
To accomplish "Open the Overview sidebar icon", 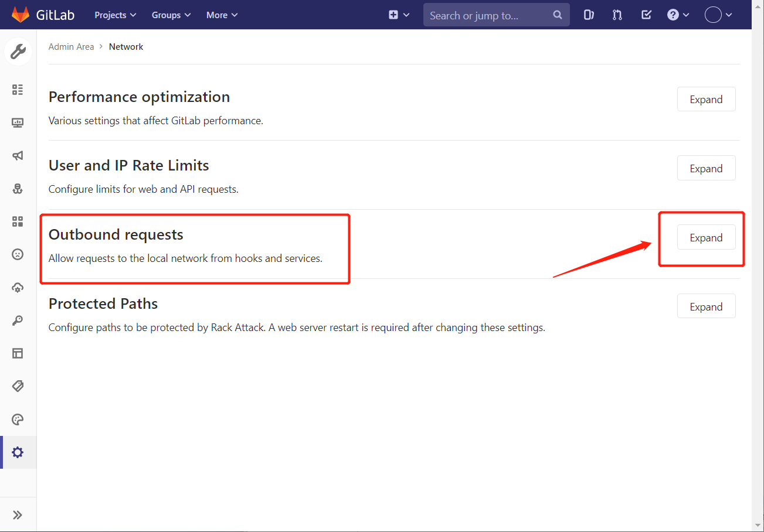I will [x=18, y=90].
